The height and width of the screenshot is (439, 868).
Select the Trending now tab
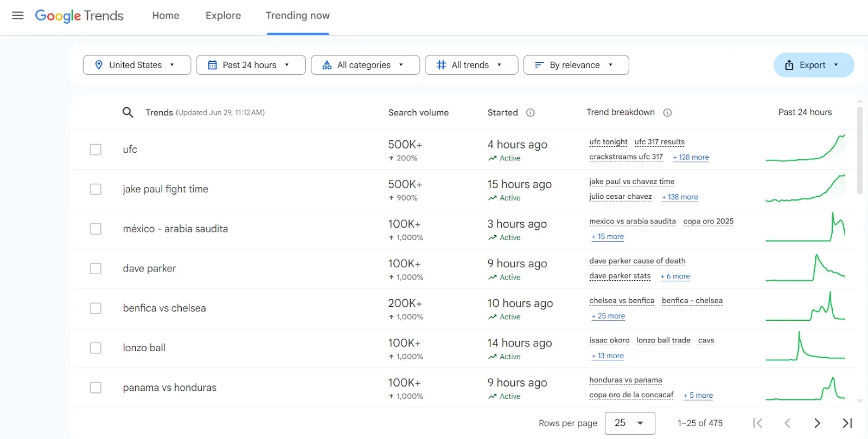[x=298, y=16]
